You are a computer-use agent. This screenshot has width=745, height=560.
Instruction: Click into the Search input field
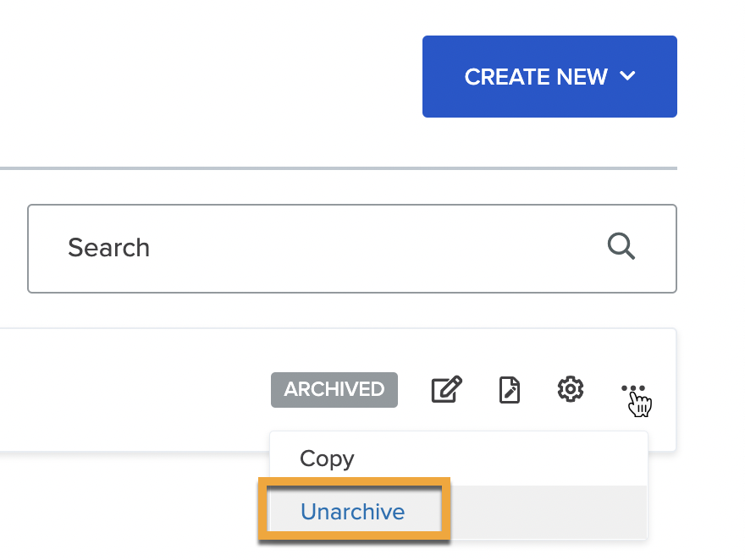pos(351,249)
